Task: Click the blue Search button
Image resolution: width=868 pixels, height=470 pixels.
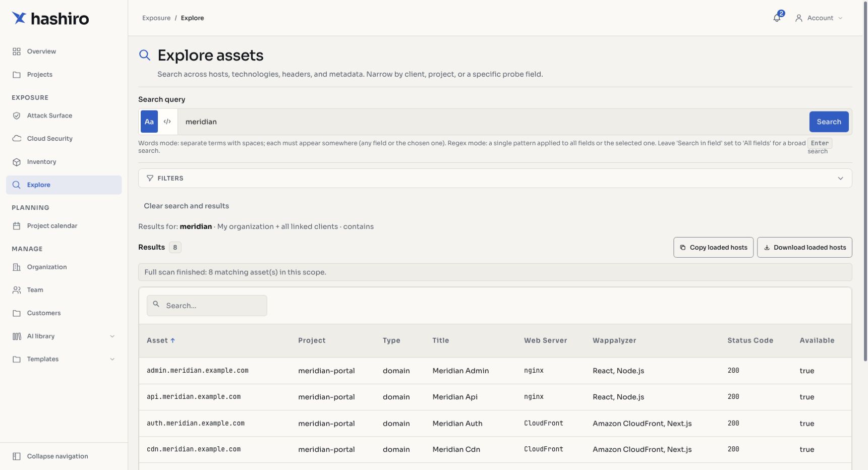Action: [829, 122]
